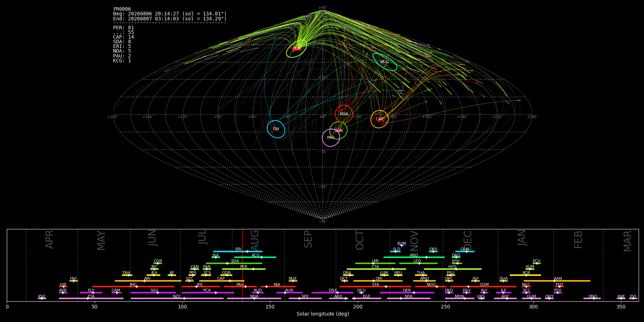
Task: Click the KUM shower bar at top
Action: click(402, 245)
